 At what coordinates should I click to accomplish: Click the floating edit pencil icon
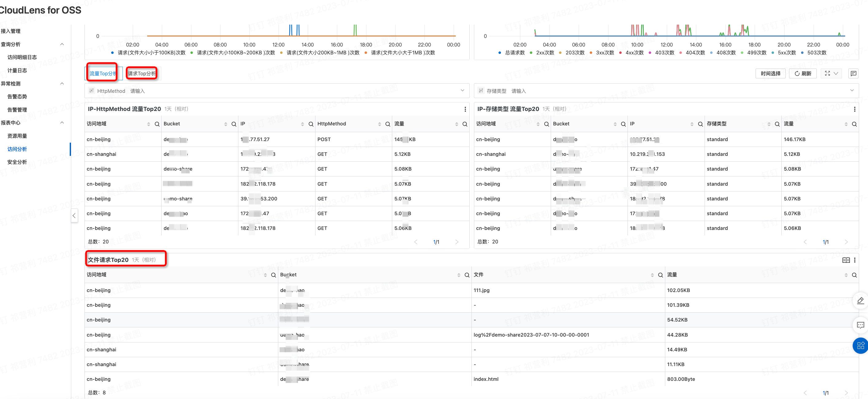(x=860, y=301)
